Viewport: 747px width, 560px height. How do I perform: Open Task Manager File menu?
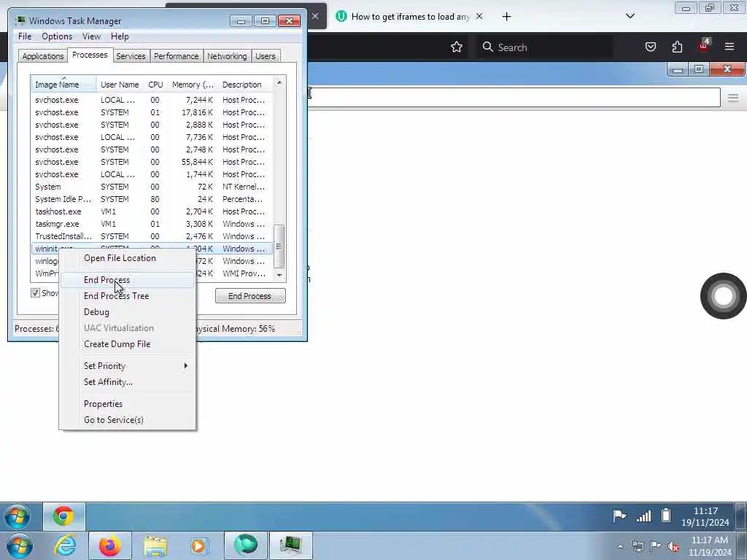click(25, 36)
